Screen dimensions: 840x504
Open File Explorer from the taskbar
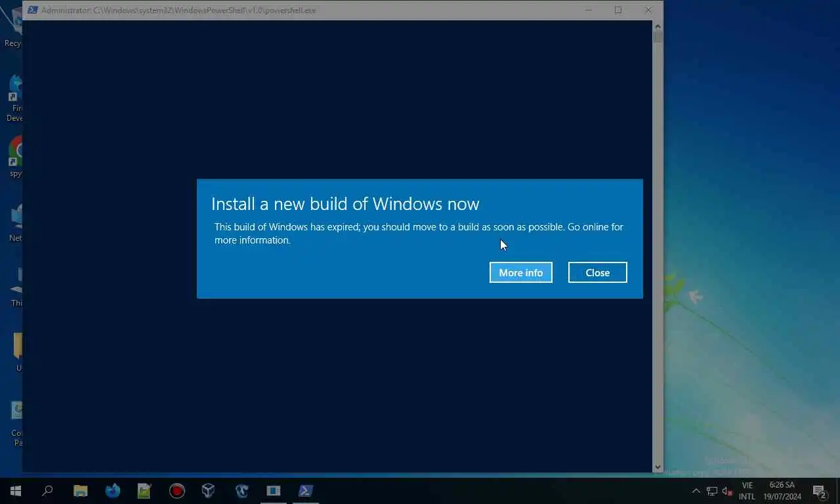[x=80, y=490]
